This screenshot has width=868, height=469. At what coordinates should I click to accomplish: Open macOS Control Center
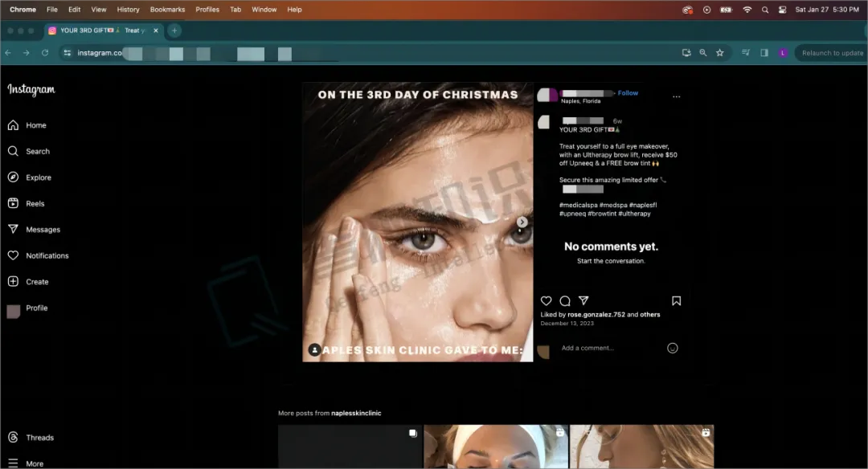782,10
